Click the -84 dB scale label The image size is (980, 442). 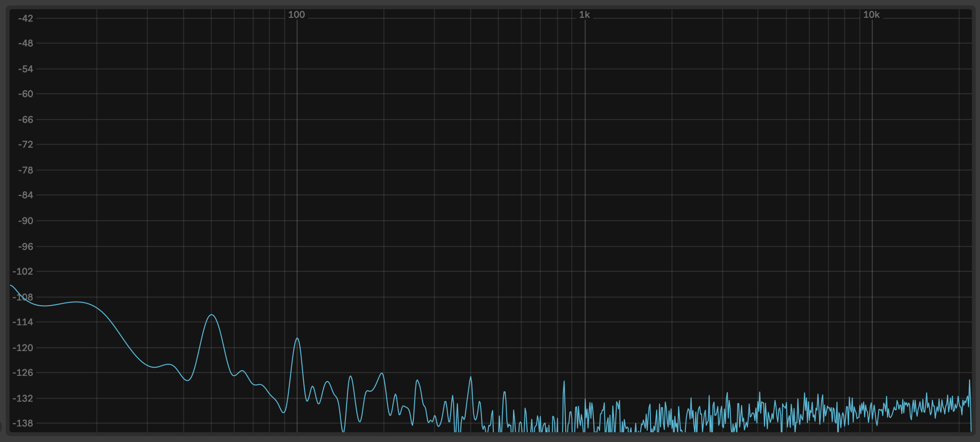coord(26,195)
